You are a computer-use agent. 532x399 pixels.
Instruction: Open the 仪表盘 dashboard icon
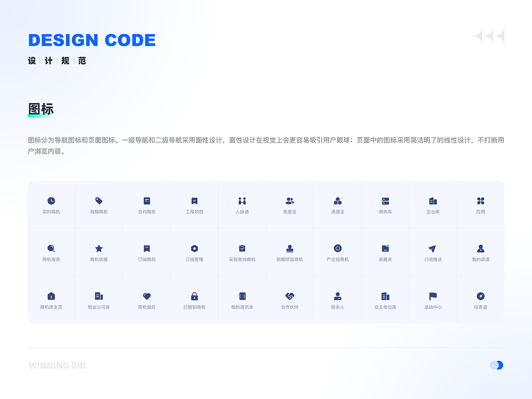pyautogui.click(x=480, y=296)
